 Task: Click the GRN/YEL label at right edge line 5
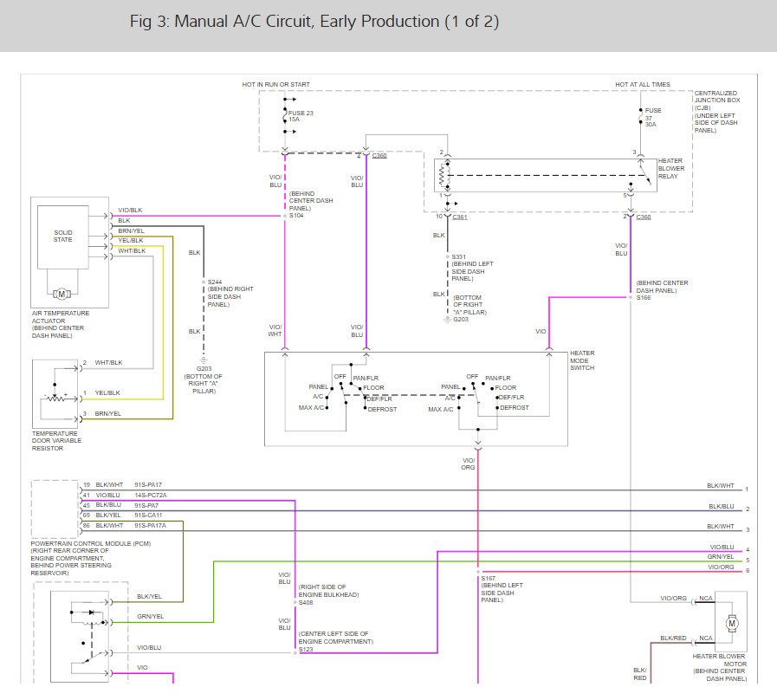(x=721, y=557)
